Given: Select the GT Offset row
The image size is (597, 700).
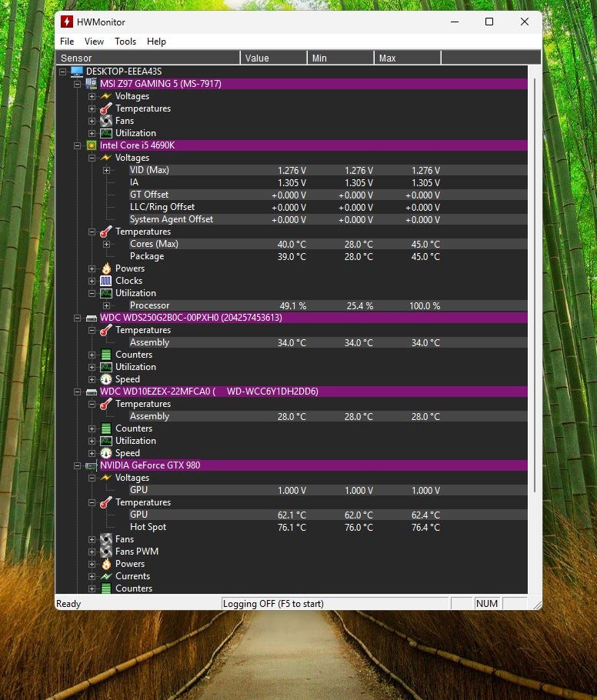Looking at the screenshot, I should (x=329, y=195).
